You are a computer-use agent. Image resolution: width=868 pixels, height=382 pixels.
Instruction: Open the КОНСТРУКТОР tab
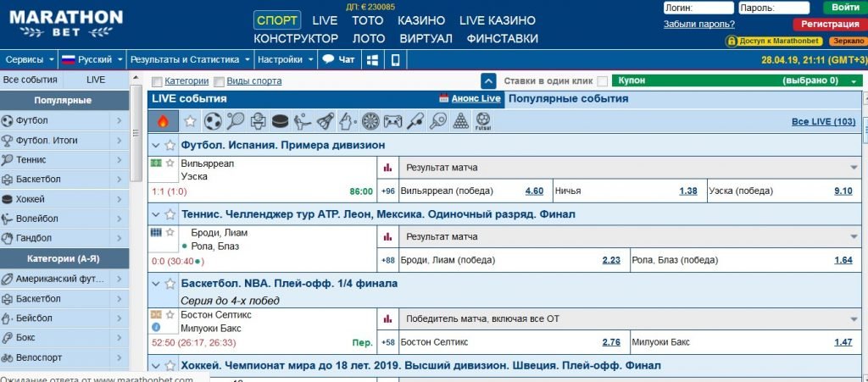click(296, 39)
